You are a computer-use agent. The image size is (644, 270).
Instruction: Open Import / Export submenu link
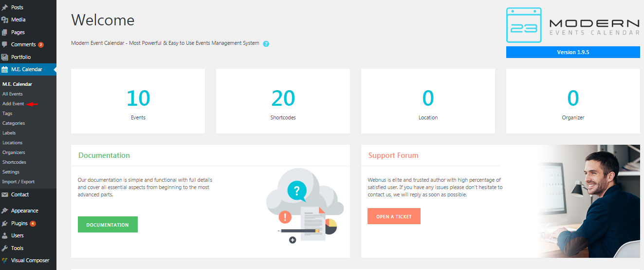(x=18, y=182)
